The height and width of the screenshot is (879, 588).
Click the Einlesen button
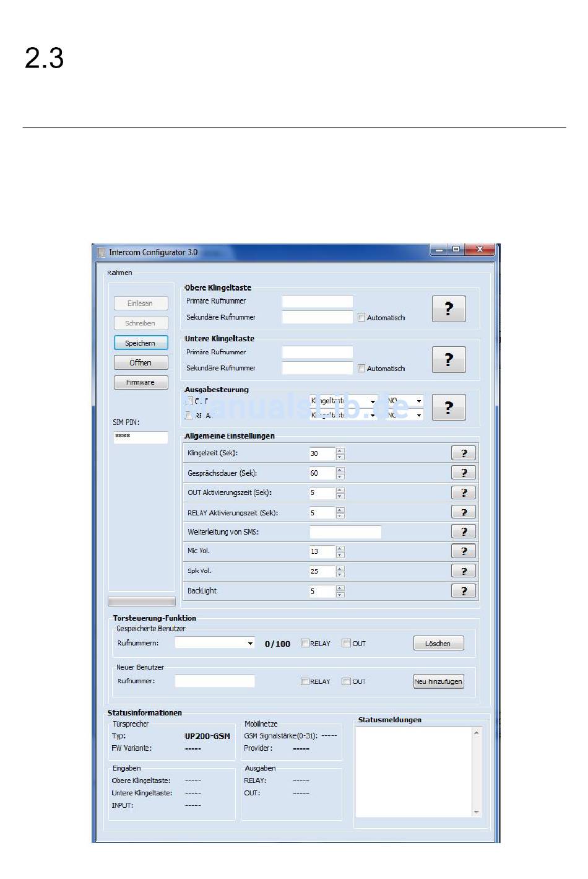141,304
